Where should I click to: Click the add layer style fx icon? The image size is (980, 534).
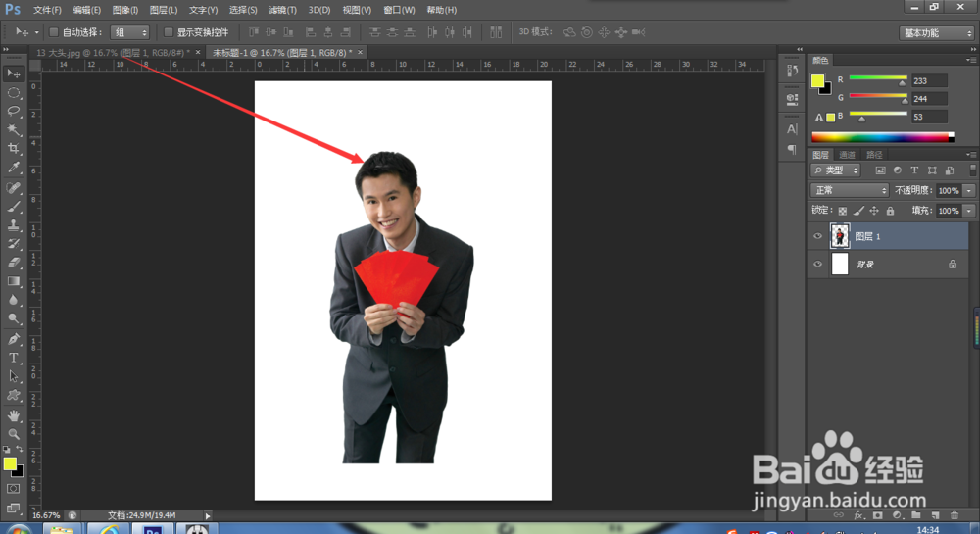click(x=858, y=515)
